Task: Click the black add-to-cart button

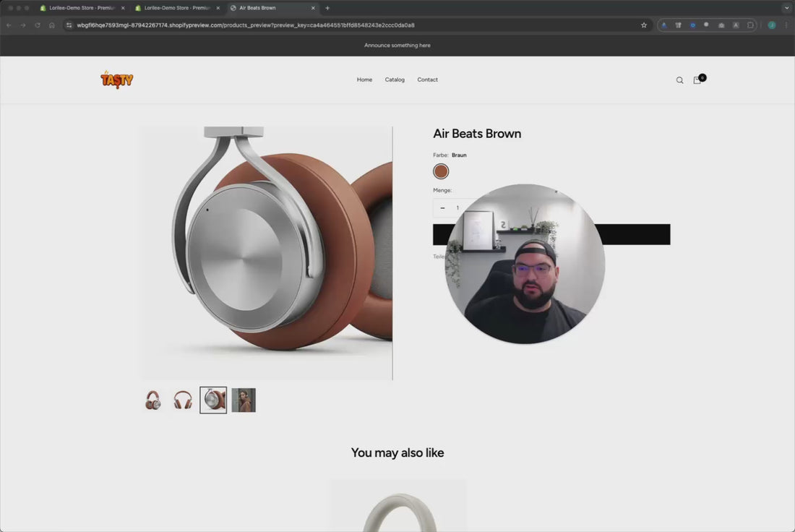Action: pyautogui.click(x=636, y=234)
